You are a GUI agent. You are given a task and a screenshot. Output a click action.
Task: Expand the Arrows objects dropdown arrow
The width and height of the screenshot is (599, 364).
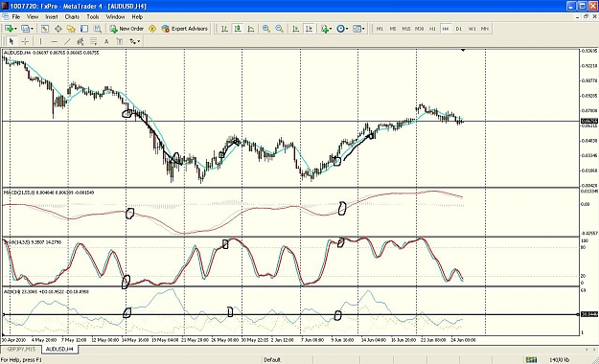click(139, 41)
